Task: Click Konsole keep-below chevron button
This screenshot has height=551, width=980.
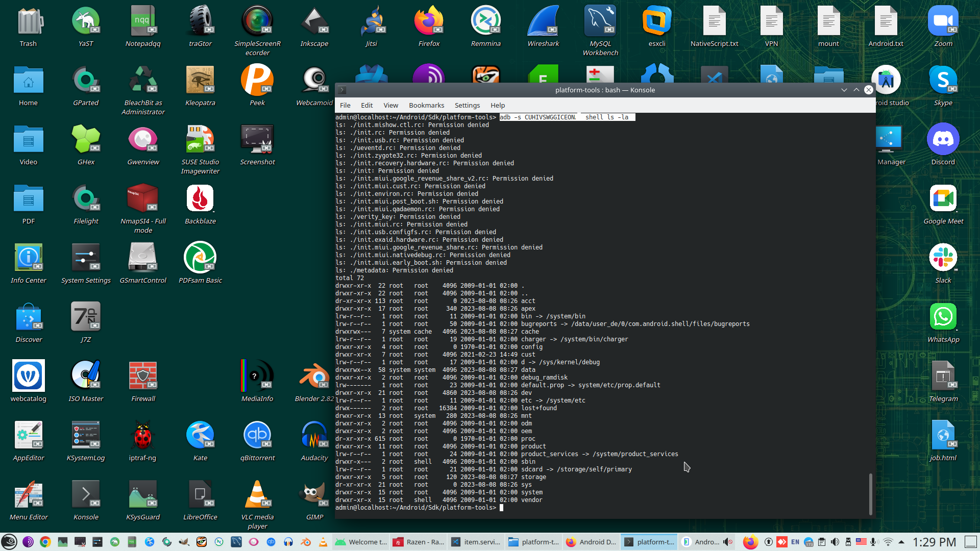Action: tap(844, 90)
